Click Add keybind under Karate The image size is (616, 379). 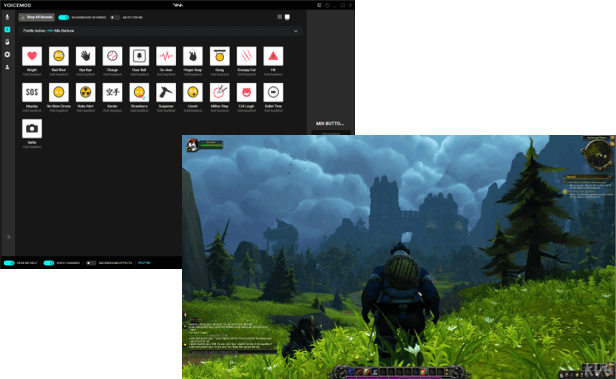point(112,110)
